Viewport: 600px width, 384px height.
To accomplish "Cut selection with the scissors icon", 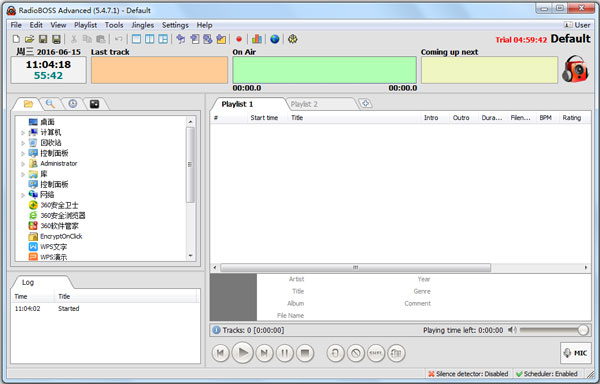I will pyautogui.click(x=74, y=39).
